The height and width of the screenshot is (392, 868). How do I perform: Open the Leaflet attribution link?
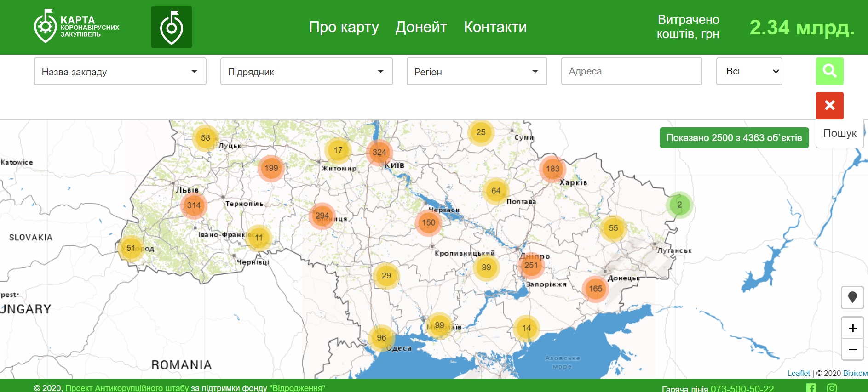click(798, 373)
